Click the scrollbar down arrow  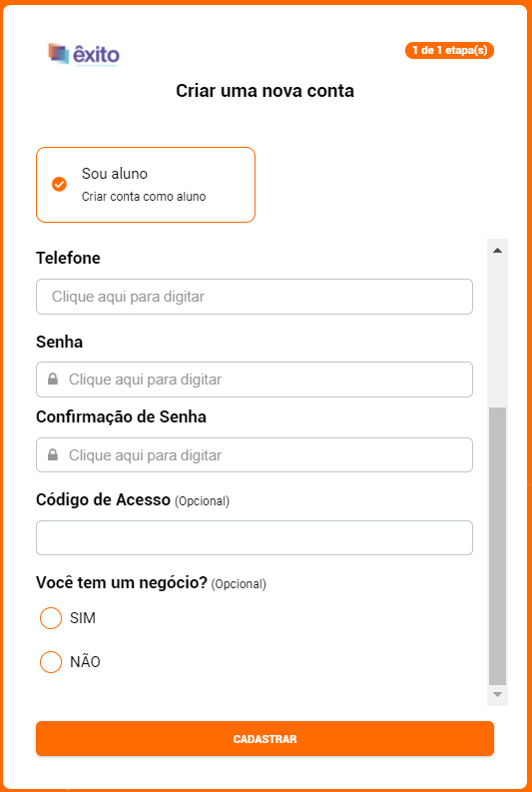pos(497,695)
